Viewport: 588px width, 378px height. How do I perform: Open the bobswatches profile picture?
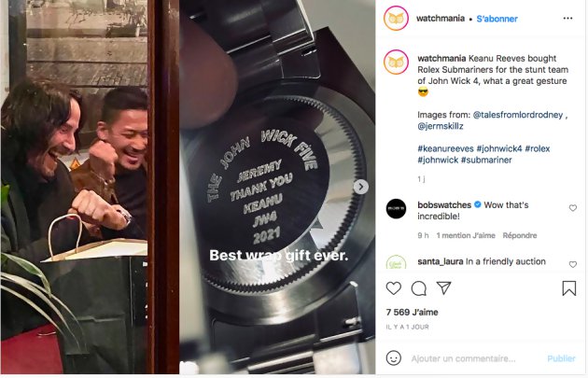pyautogui.click(x=396, y=208)
